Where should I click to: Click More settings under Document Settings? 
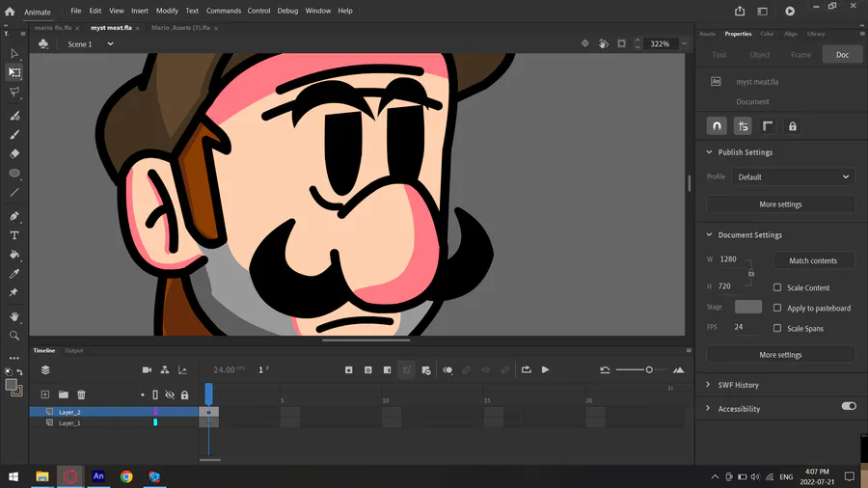(780, 355)
